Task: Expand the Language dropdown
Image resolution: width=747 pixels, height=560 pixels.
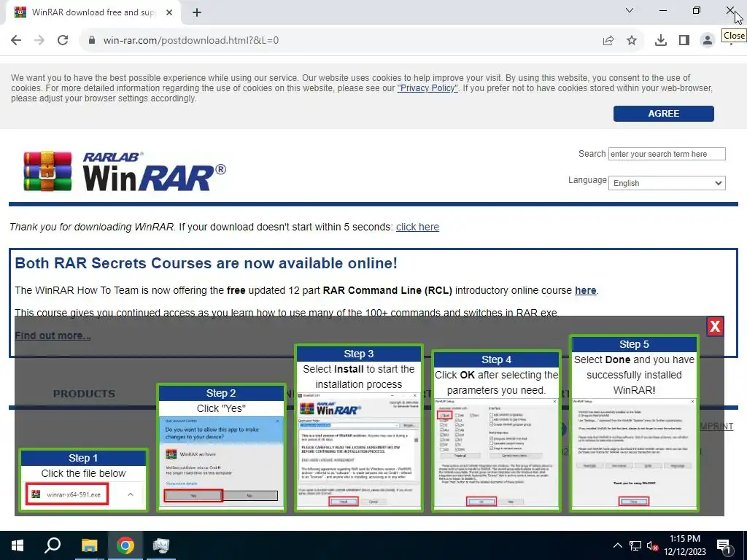Action: [x=667, y=183]
